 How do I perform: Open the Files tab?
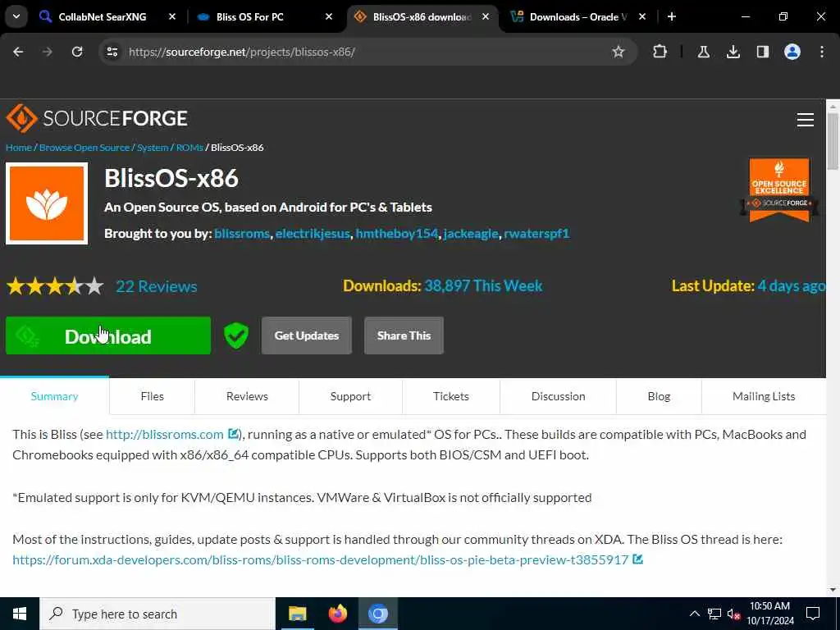tap(152, 396)
